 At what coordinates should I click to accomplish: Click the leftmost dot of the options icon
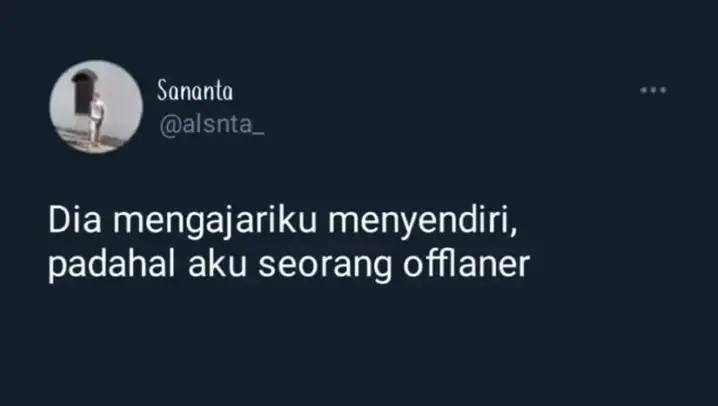click(x=643, y=90)
